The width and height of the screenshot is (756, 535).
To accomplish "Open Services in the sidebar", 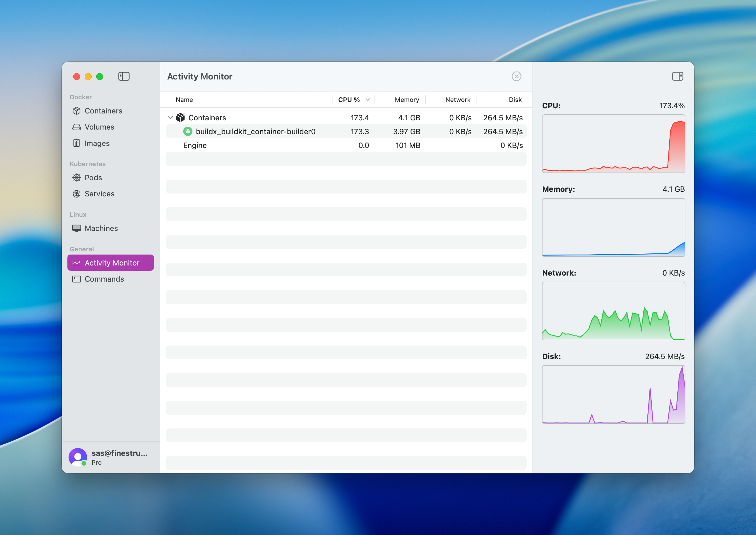I will pyautogui.click(x=110, y=194).
